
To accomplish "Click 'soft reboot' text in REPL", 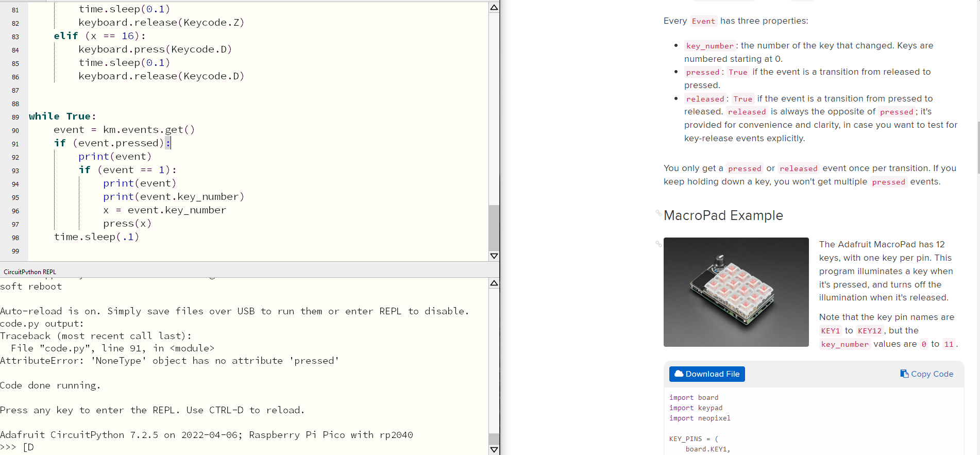I will 31,287.
